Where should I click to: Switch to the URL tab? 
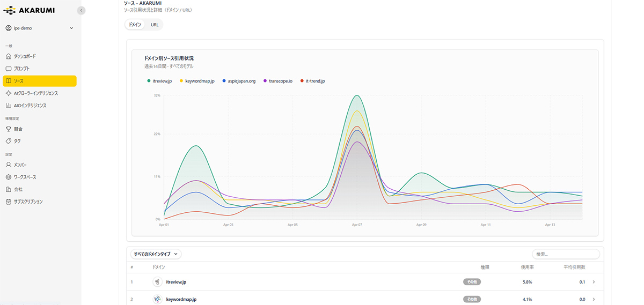[155, 25]
